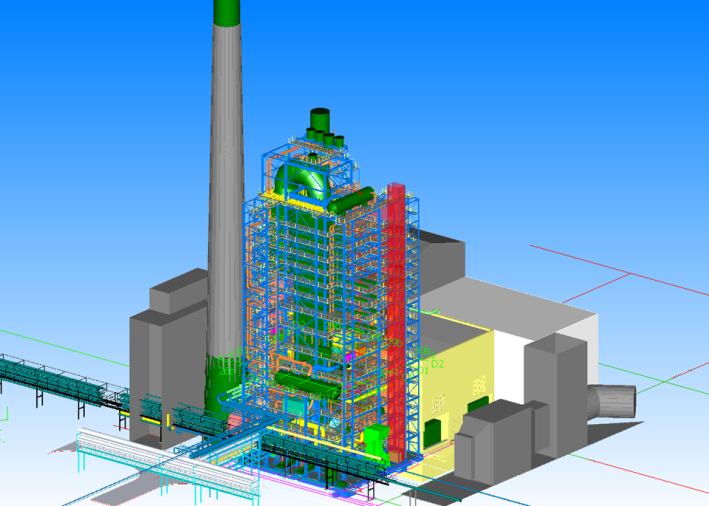Click the green base of the chimney

(x=219, y=375)
